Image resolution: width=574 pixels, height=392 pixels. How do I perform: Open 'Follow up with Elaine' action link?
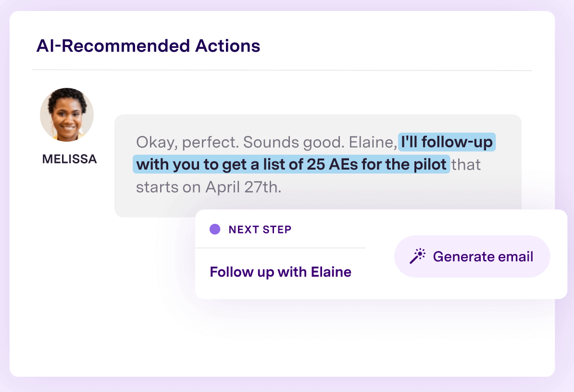[280, 272]
